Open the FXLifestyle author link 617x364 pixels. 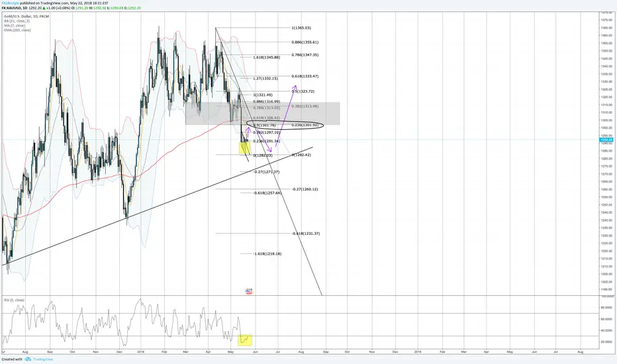pos(10,3)
